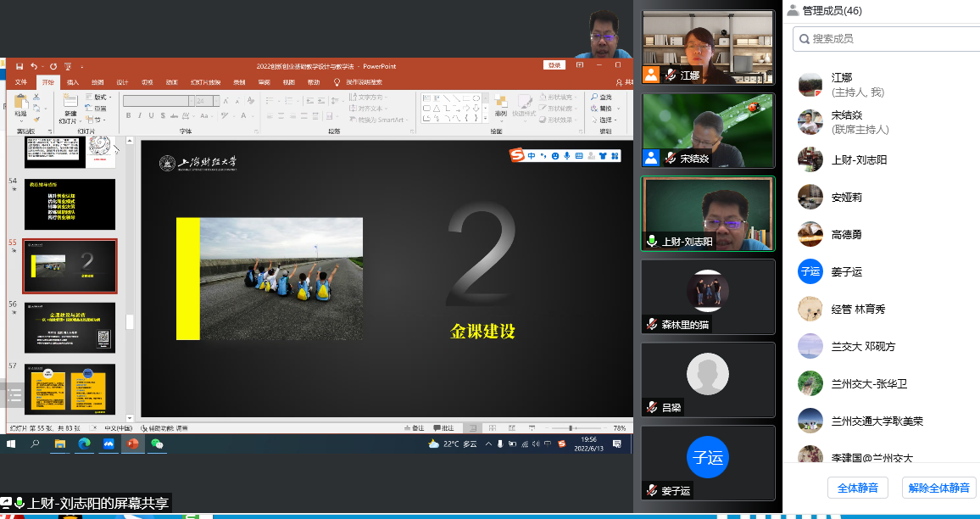Click the 全体静音 button
Image resolution: width=980 pixels, height=519 pixels.
[857, 488]
